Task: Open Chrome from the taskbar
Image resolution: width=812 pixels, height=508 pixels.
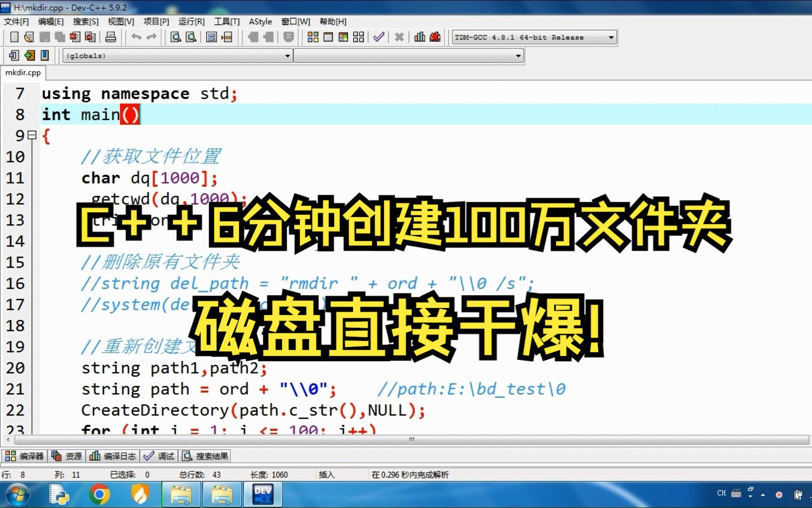Action: (x=99, y=494)
